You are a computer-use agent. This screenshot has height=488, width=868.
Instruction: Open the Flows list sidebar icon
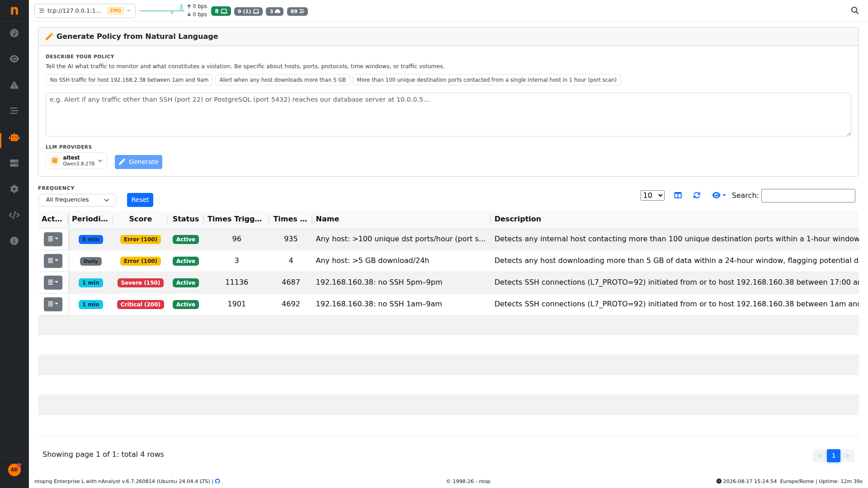point(14,111)
